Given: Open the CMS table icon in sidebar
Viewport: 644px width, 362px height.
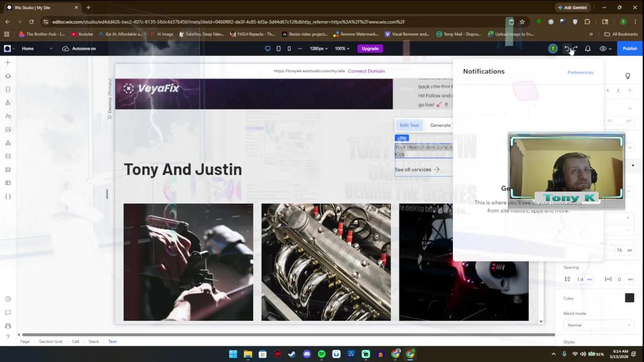Looking at the screenshot, I should 8,183.
